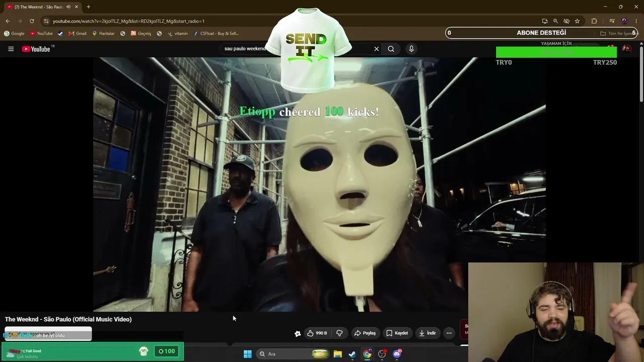
Task: Start voice search with the microphone icon
Action: [411, 49]
